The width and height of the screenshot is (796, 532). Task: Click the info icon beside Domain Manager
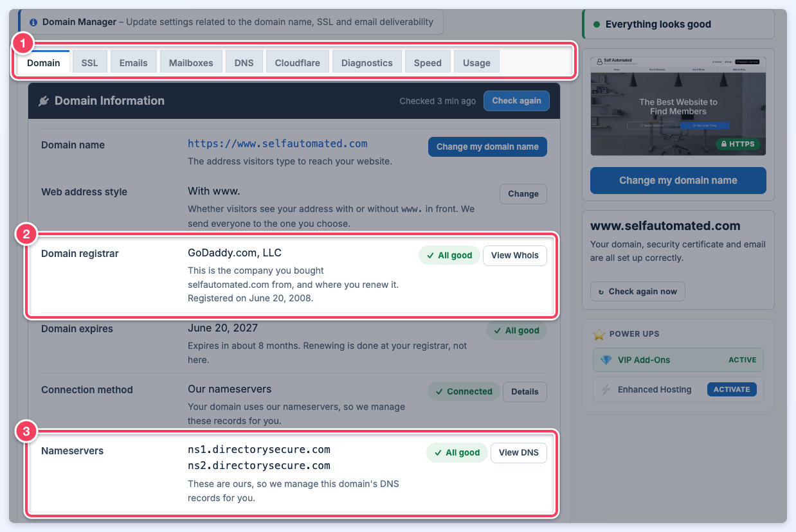pyautogui.click(x=33, y=22)
